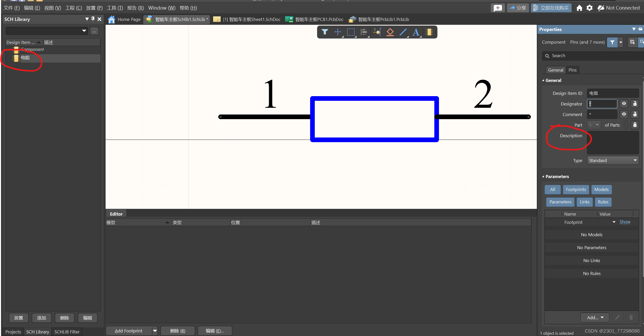
Task: Click the Footprints filter button
Action: click(x=576, y=189)
